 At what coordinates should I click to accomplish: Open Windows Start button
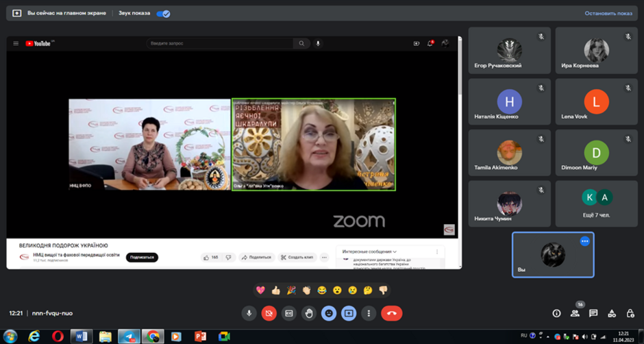[x=10, y=336]
